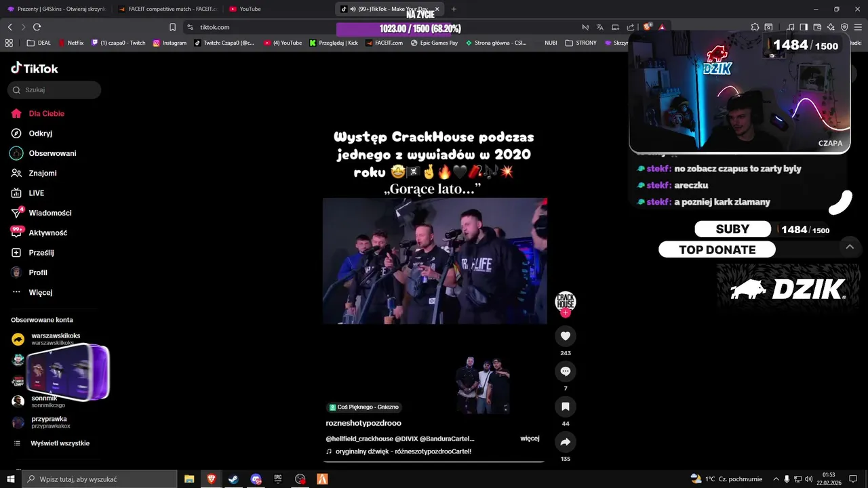Open comments on the video
Screen dimensions: 868x488
[x=566, y=371]
